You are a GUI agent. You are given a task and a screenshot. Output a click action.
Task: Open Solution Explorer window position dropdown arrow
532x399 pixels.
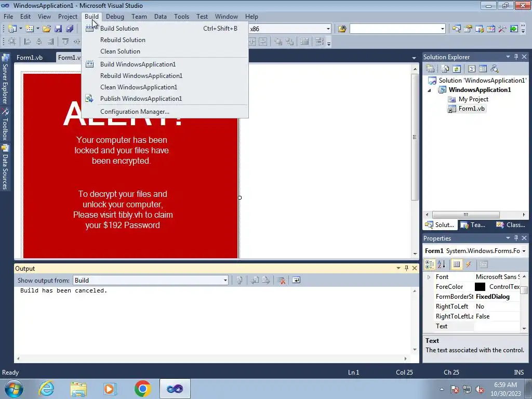(508, 57)
